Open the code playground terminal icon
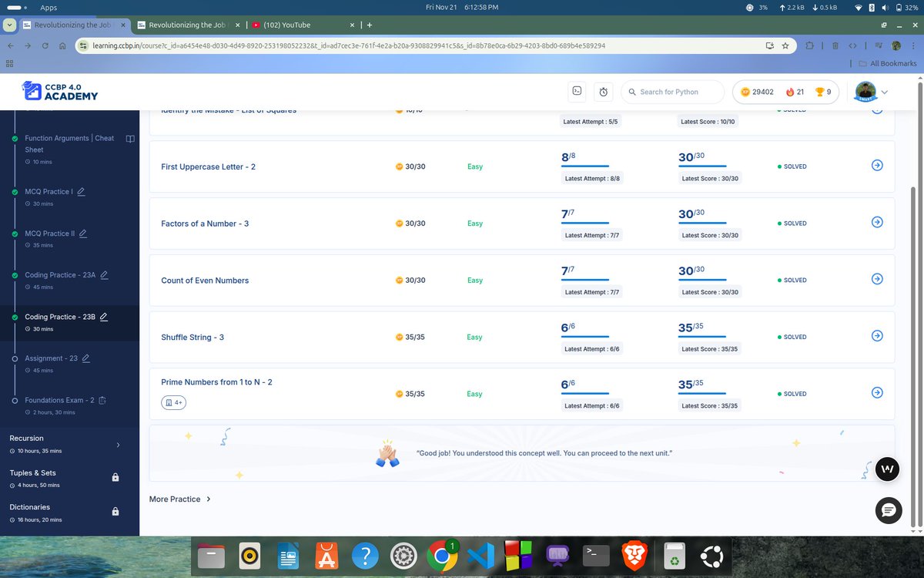Viewport: 924px width, 578px height. [x=576, y=92]
